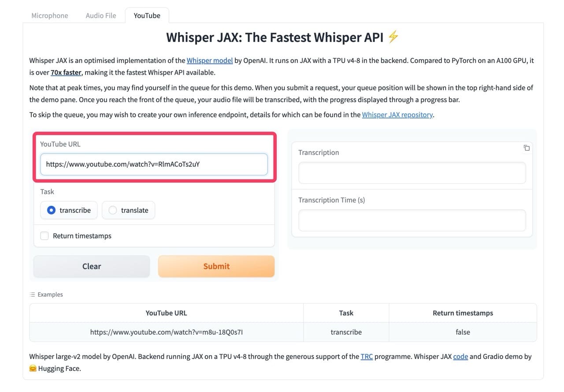Screen dimensions: 564x392
Task: Click the Transcription output box
Action: pos(412,173)
